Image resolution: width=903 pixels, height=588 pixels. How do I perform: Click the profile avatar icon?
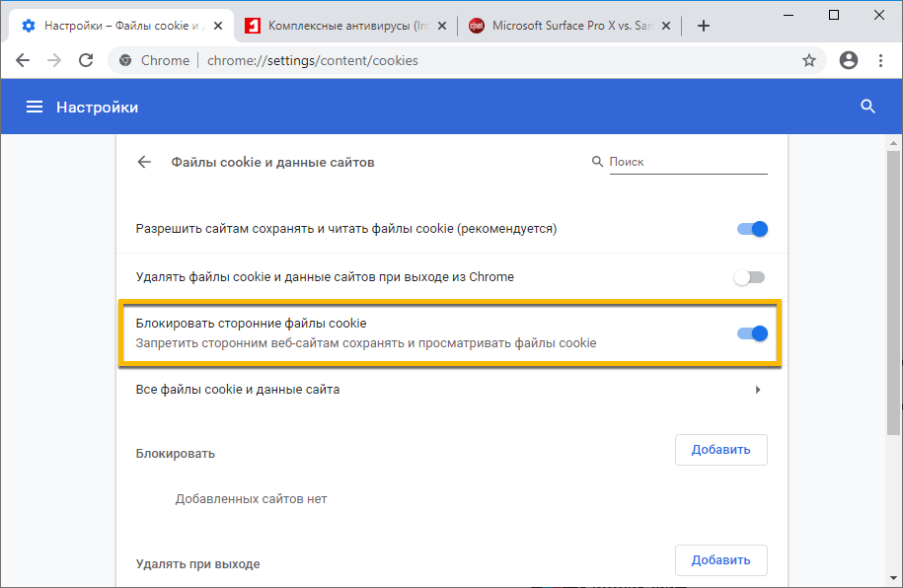tap(848, 60)
